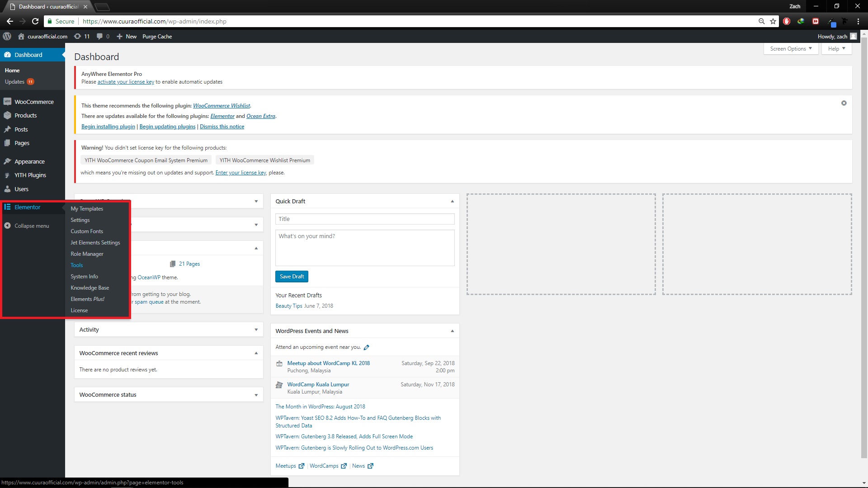868x488 pixels.
Task: Click the What's on your mind textarea
Action: (365, 248)
